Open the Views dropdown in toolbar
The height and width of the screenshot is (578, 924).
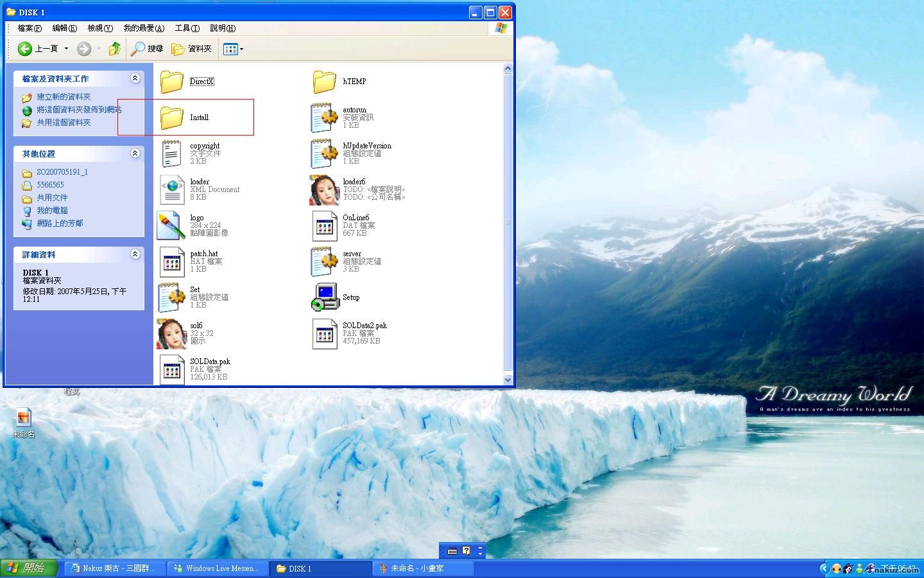[233, 49]
